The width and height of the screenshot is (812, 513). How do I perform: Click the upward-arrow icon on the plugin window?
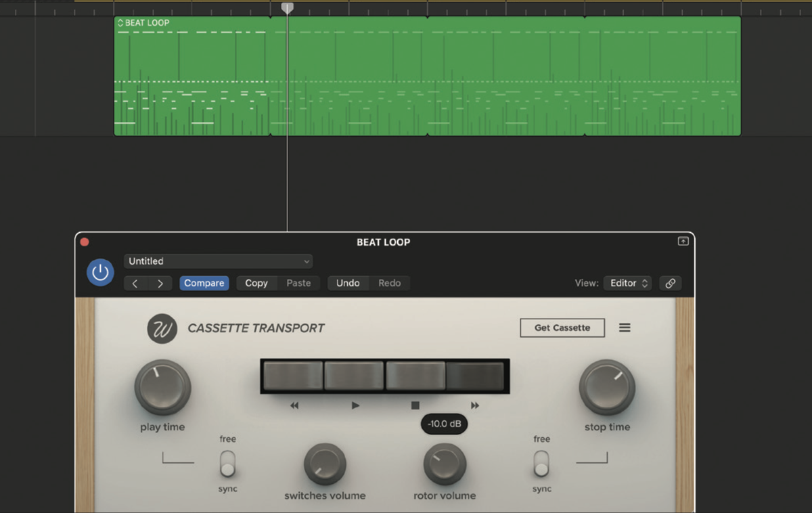coord(683,242)
